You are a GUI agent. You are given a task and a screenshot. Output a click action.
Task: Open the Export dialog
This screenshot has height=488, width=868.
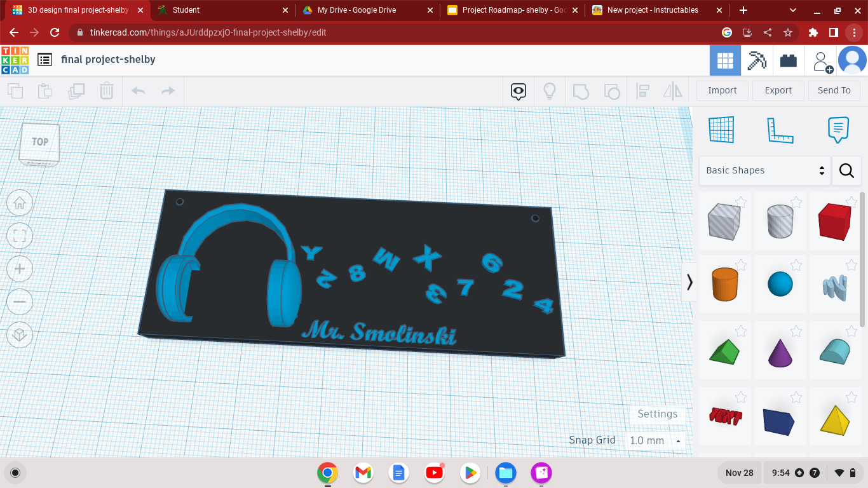click(x=778, y=90)
